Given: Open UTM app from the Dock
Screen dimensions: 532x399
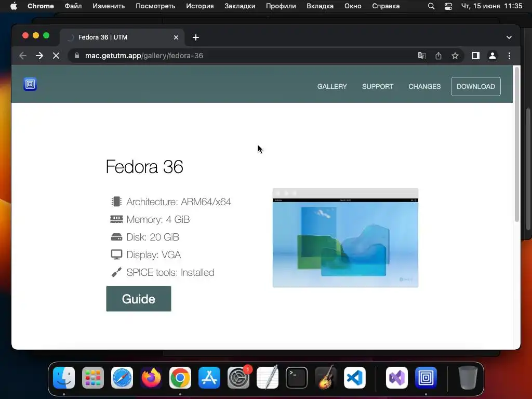Looking at the screenshot, I should (426, 378).
